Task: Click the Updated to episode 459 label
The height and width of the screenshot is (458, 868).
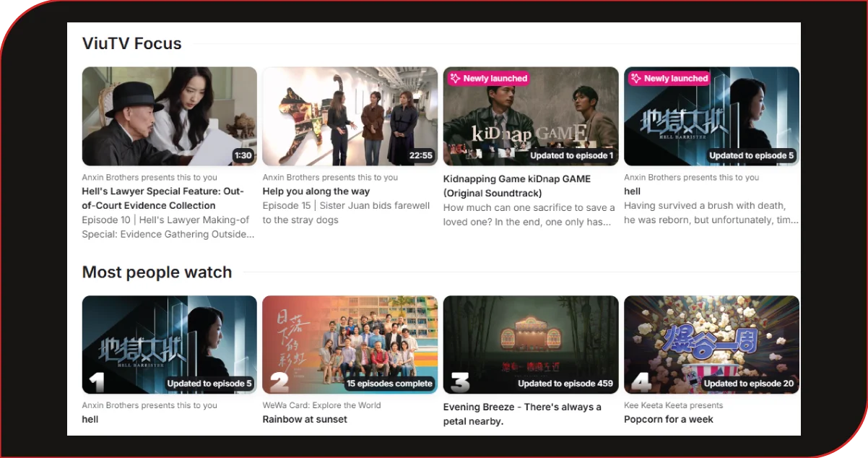Action: click(x=566, y=384)
